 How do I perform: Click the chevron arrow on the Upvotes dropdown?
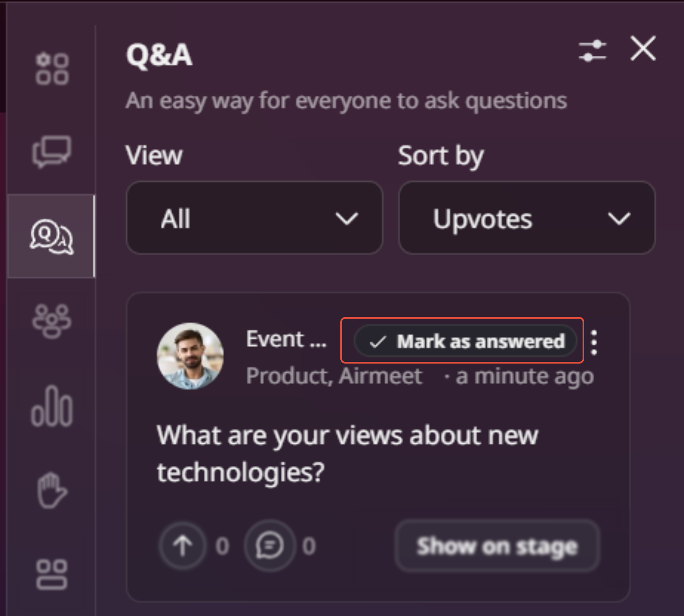[619, 218]
